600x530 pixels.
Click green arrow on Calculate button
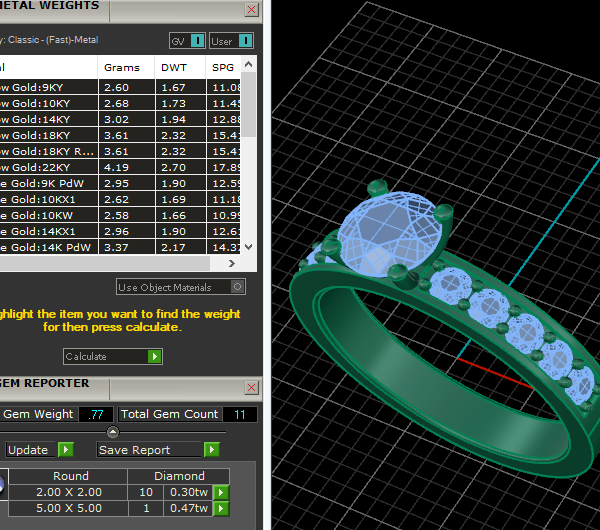(154, 357)
